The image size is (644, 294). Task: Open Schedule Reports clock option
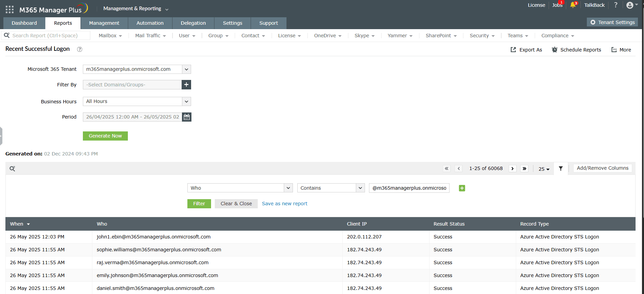[x=576, y=50]
